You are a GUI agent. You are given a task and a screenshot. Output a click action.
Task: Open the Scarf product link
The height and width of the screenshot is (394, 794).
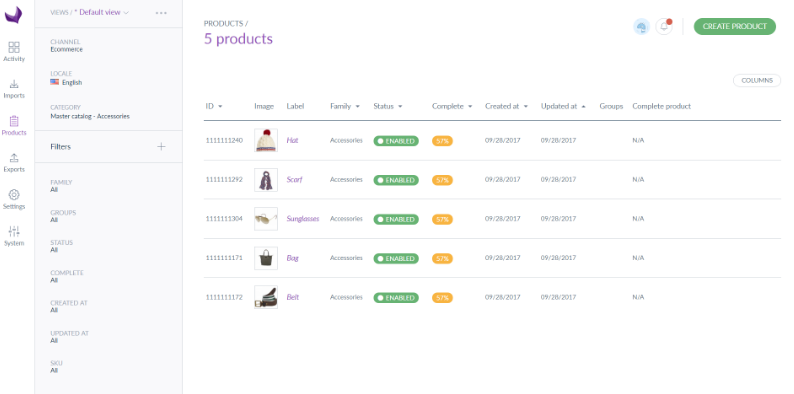[x=294, y=180]
